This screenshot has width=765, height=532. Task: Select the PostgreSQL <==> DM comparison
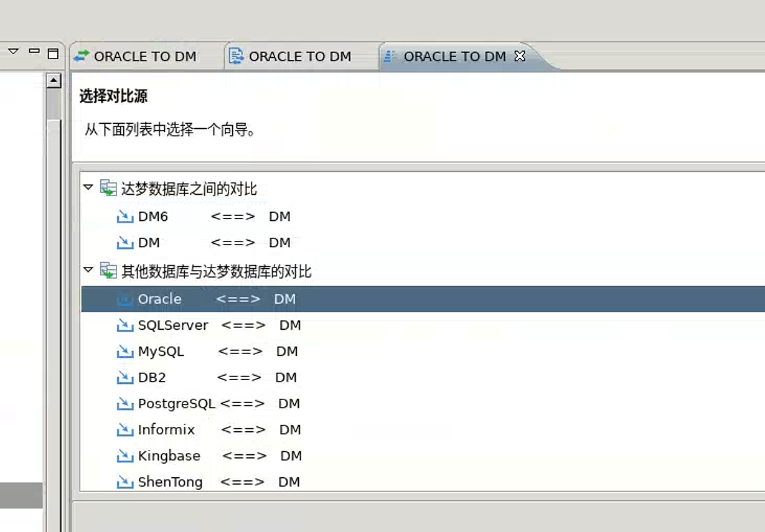pyautogui.click(x=219, y=404)
